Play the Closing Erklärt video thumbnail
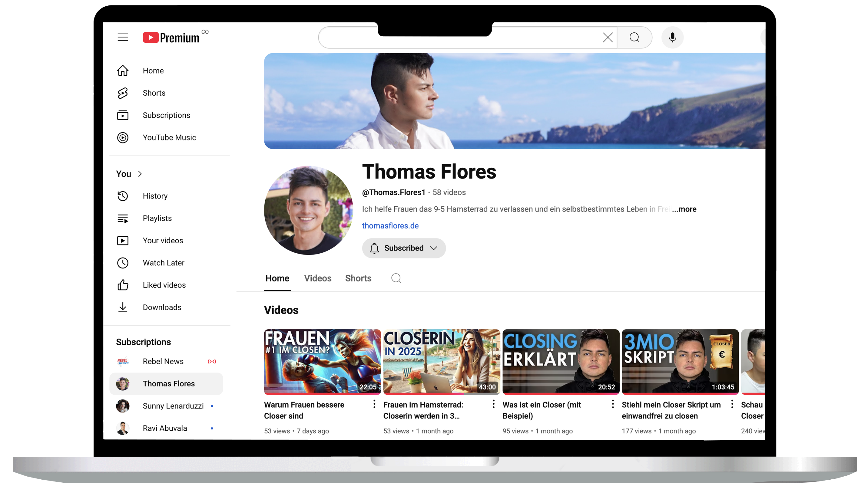This screenshot has height=486, width=868. [561, 361]
